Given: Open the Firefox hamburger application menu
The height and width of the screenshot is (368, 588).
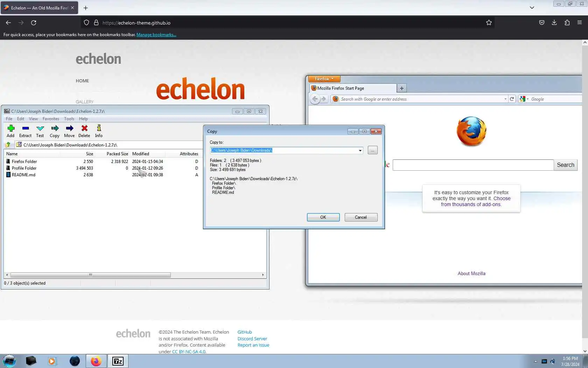Looking at the screenshot, I should pyautogui.click(x=580, y=23).
